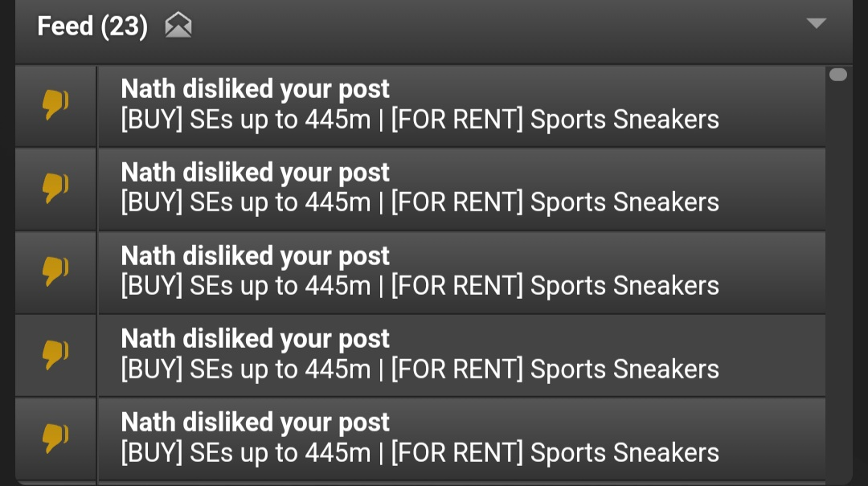Click the thumbs-down icon in the fourth notification
The width and height of the screenshot is (868, 486).
55,354
